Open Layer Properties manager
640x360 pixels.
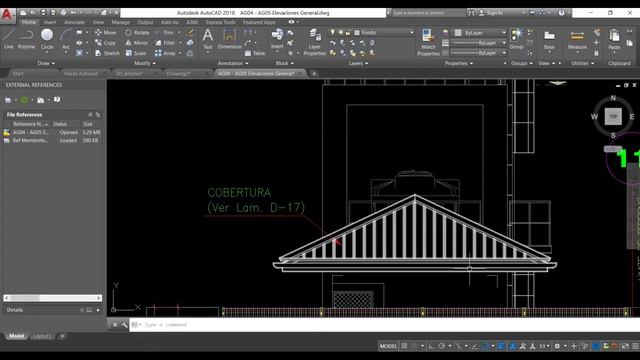(314, 42)
